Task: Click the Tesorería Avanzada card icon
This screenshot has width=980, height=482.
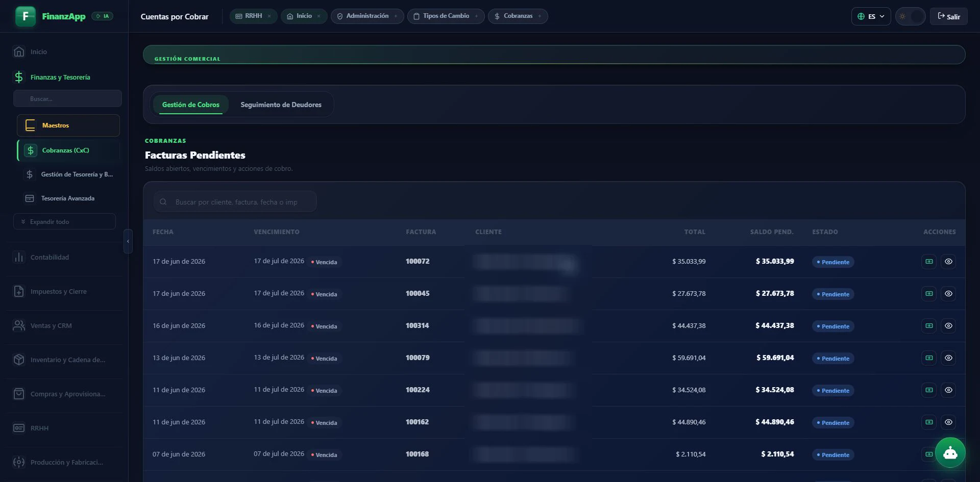Action: point(30,198)
